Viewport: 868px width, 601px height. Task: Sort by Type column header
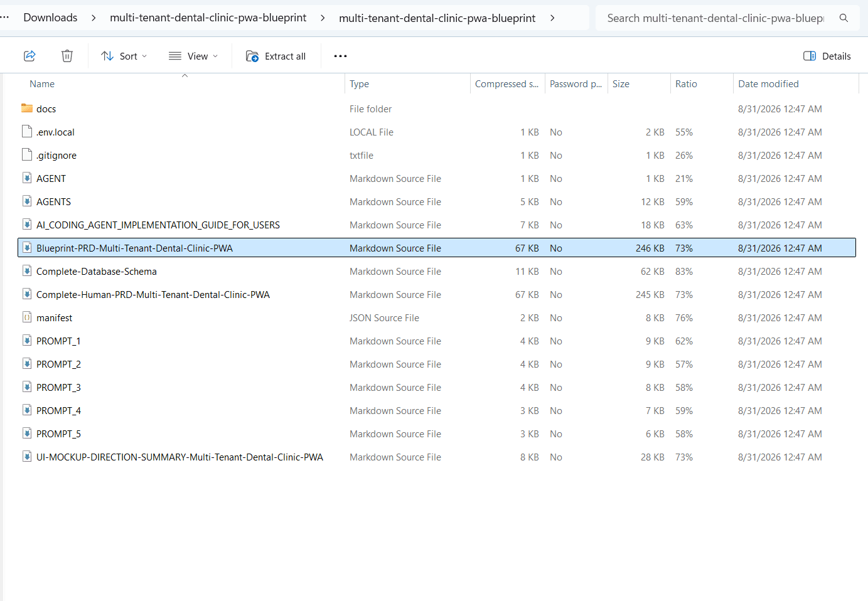(359, 84)
